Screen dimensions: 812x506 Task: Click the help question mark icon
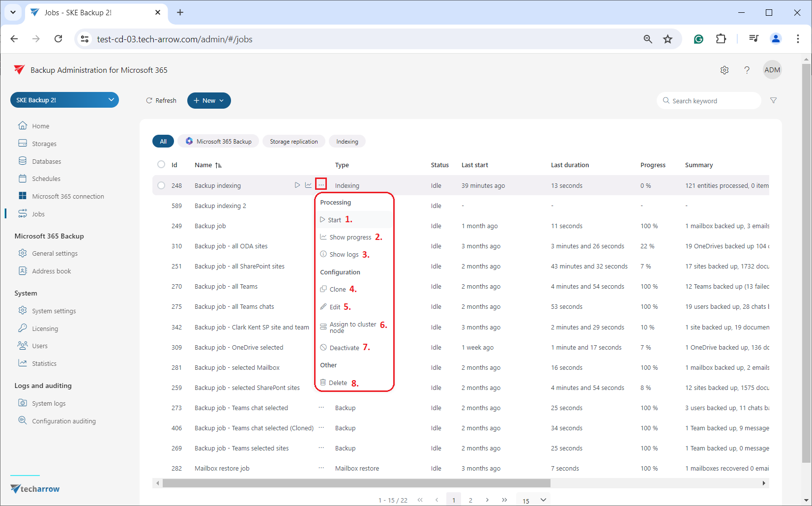point(747,70)
